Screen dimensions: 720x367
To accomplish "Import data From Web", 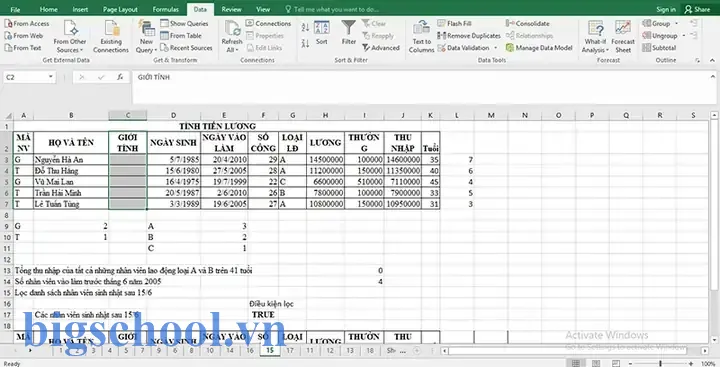I will click(x=24, y=35).
